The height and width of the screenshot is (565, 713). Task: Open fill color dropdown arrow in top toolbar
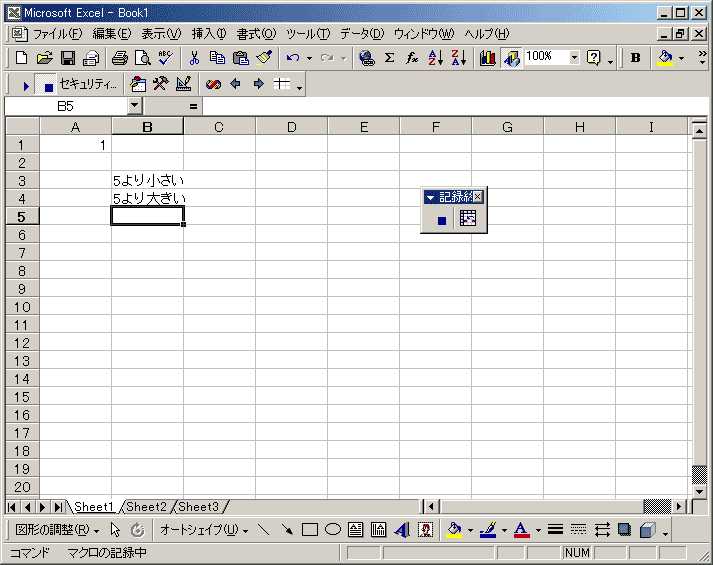click(x=681, y=58)
